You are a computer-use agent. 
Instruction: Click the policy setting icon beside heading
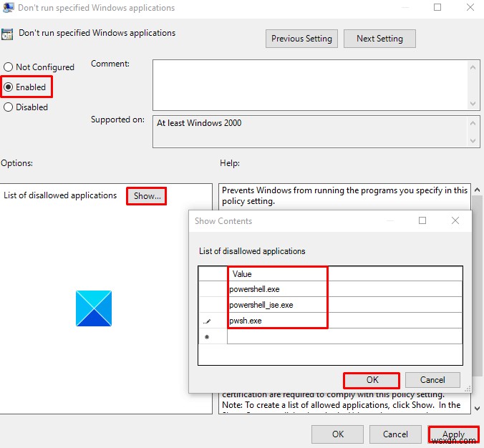(7, 34)
